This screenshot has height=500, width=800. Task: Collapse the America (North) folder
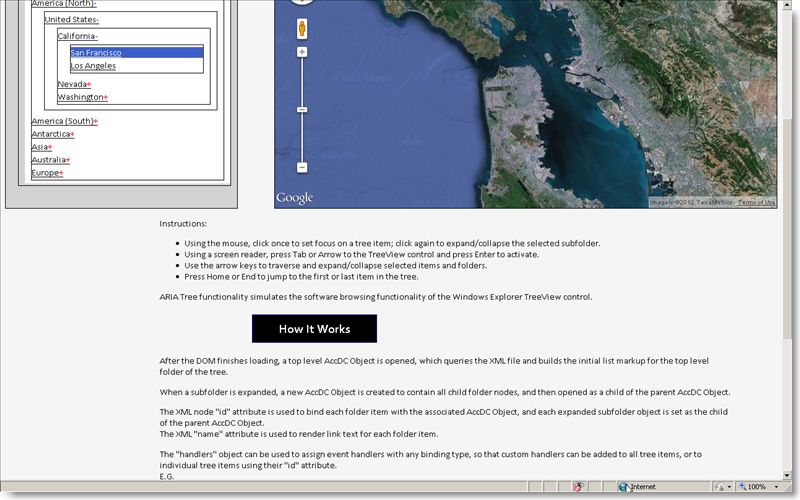64,4
